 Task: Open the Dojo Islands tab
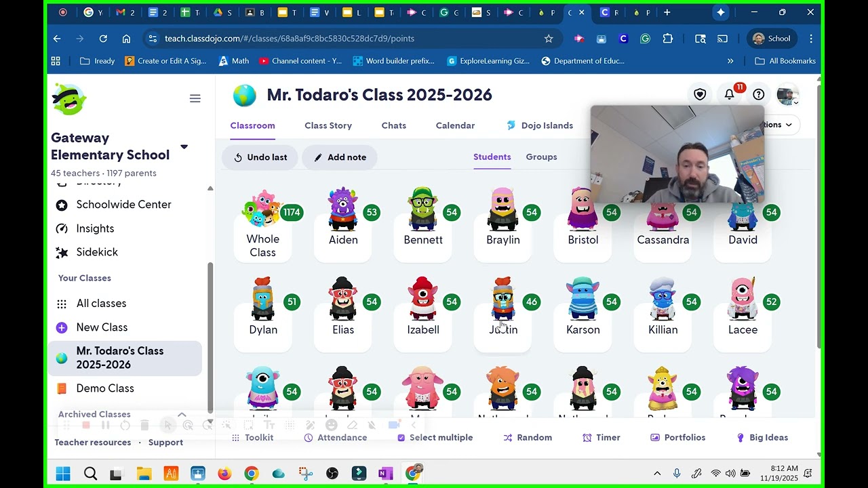pos(540,125)
